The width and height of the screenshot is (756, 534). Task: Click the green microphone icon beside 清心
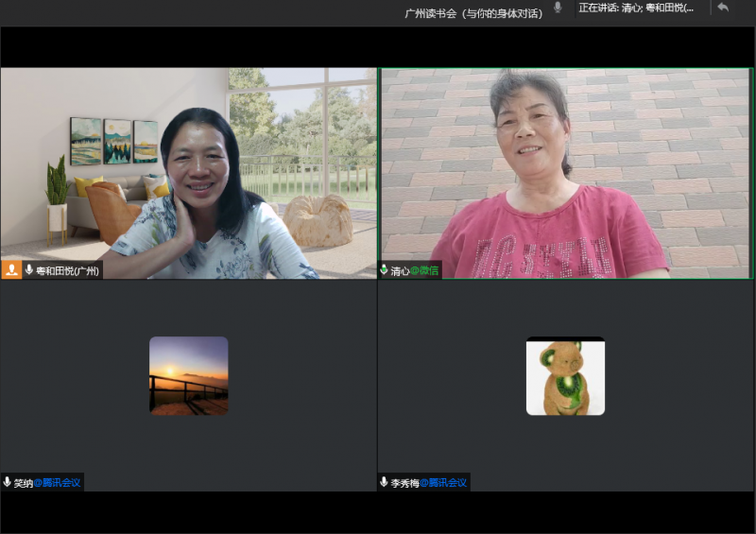pos(384,270)
